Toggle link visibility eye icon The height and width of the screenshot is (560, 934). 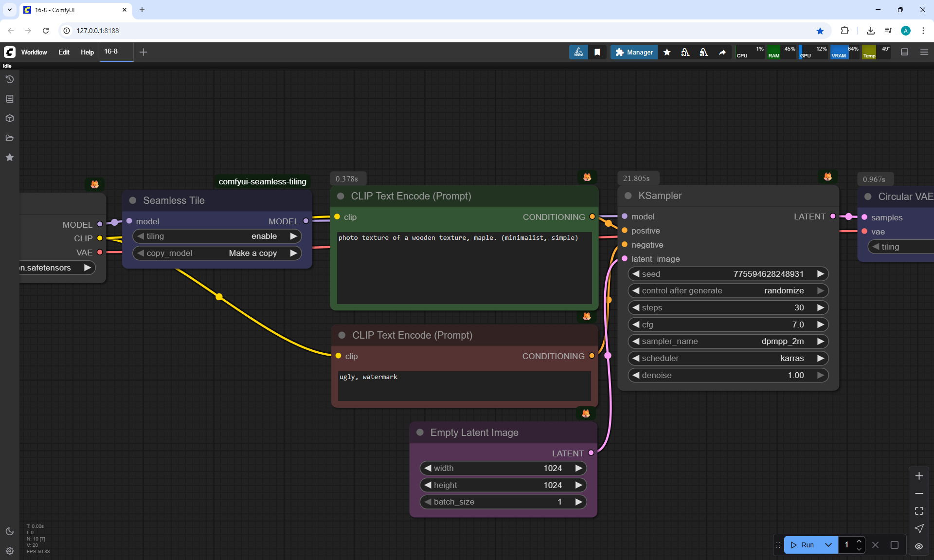[919, 546]
